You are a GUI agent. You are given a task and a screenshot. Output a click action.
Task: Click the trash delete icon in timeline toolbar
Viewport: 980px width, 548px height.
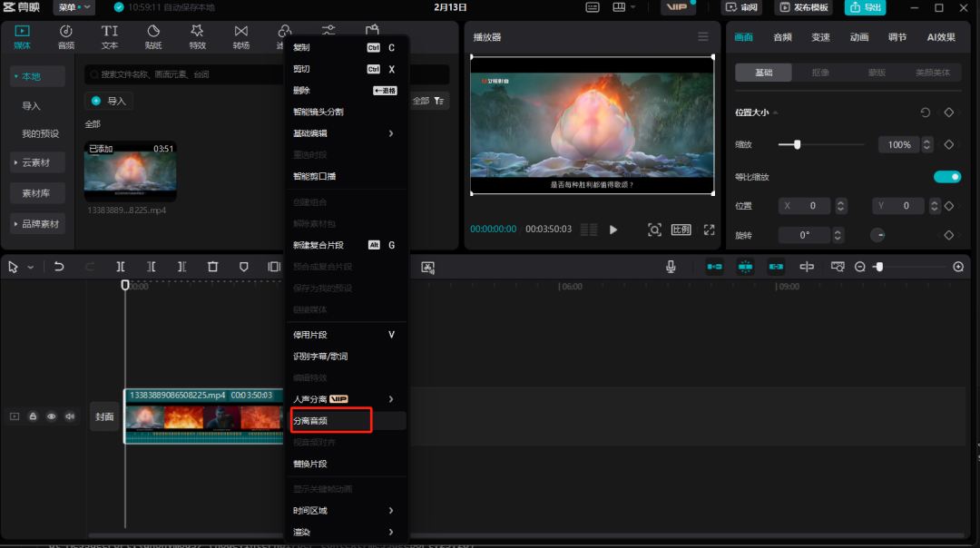click(x=212, y=267)
